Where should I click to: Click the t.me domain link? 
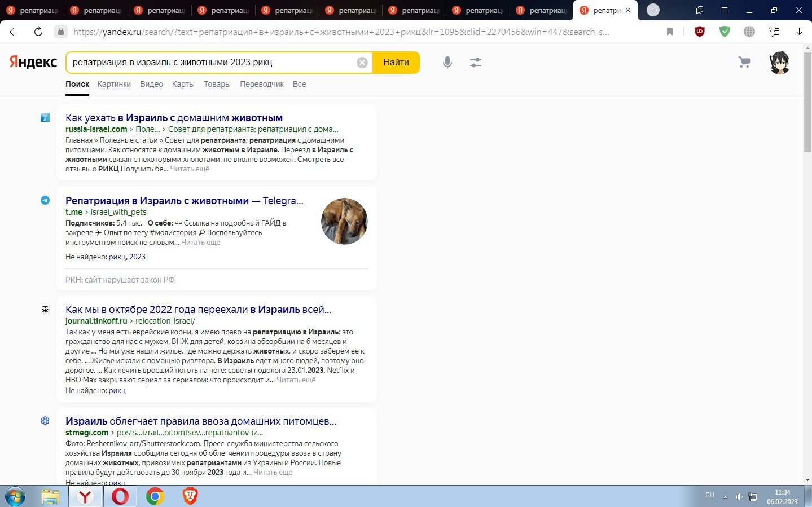(x=74, y=212)
